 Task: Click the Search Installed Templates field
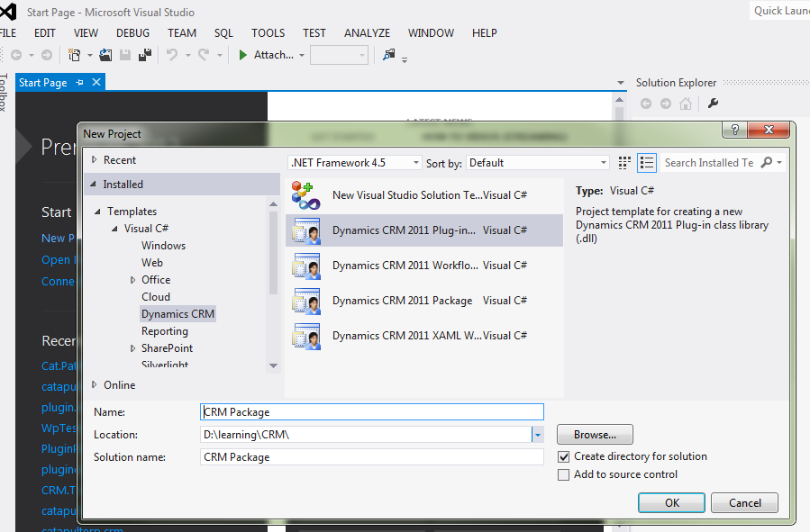coord(709,163)
